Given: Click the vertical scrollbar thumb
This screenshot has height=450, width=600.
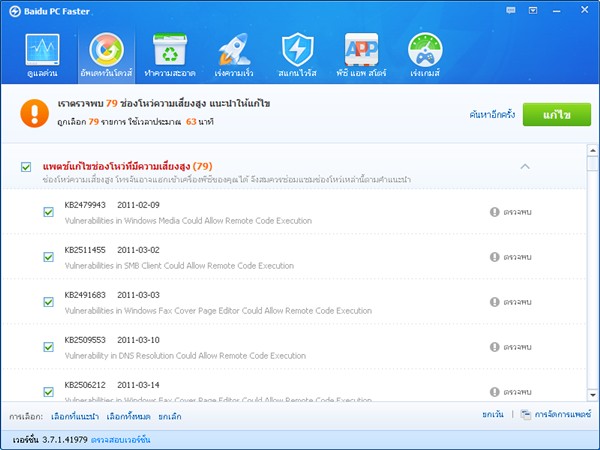Looking at the screenshot, I should point(593,163).
